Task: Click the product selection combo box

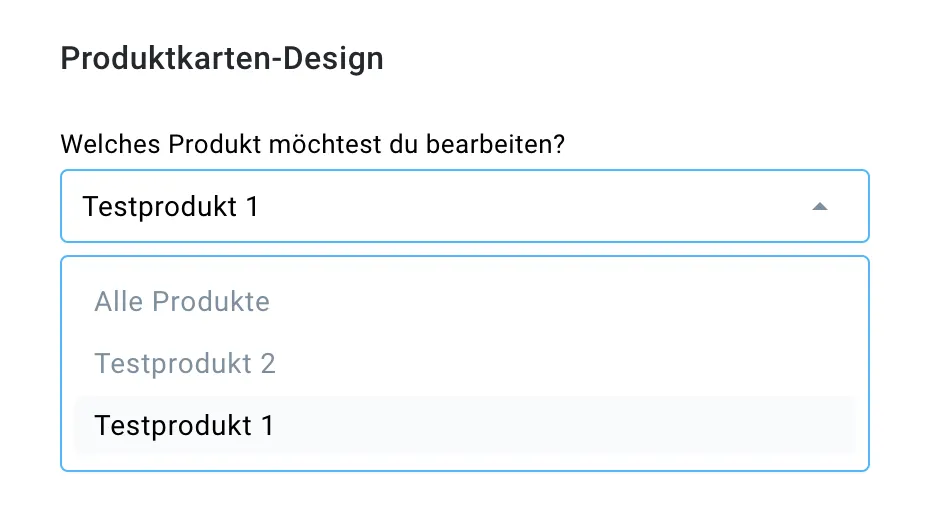Action: 464,206
